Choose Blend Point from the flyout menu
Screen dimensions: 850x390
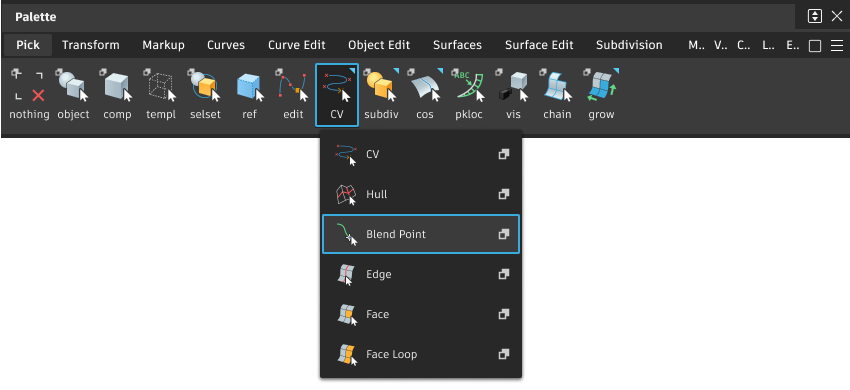421,234
